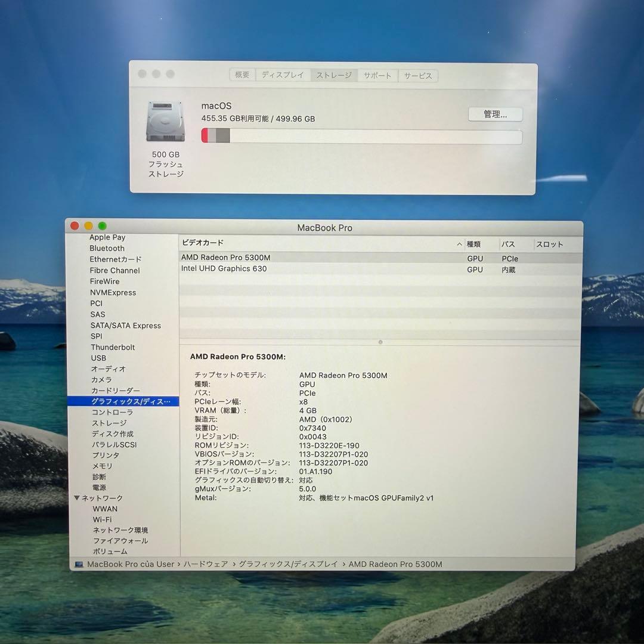Select Thunderbolt in the sidebar

pos(112,347)
